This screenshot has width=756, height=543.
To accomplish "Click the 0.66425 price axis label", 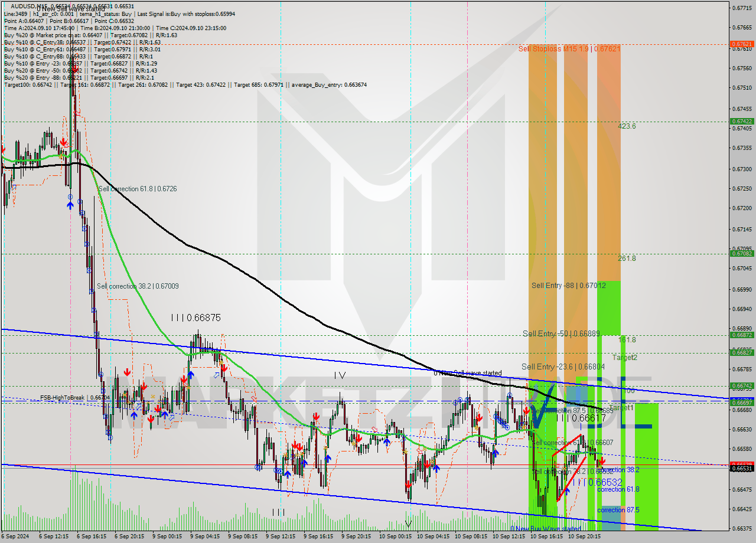I will tap(742, 509).
